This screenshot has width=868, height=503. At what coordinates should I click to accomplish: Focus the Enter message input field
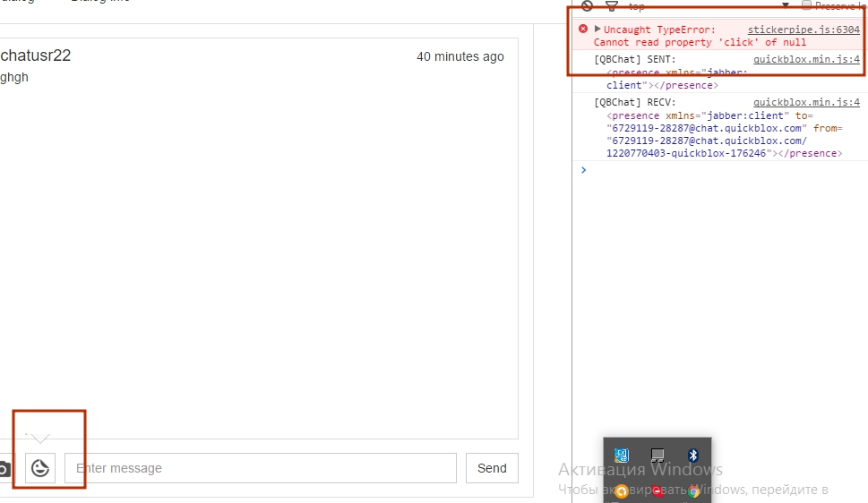(261, 468)
